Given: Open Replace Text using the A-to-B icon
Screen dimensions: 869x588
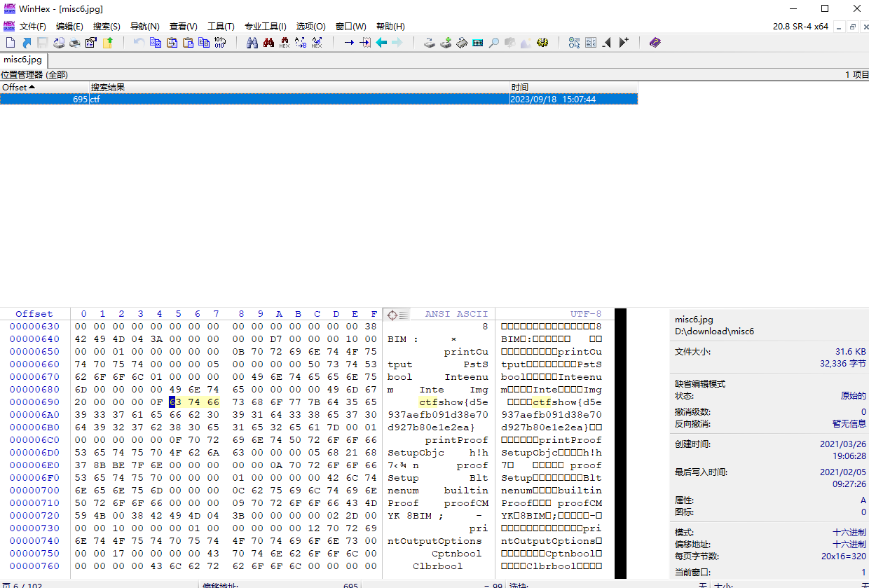Looking at the screenshot, I should click(x=301, y=43).
